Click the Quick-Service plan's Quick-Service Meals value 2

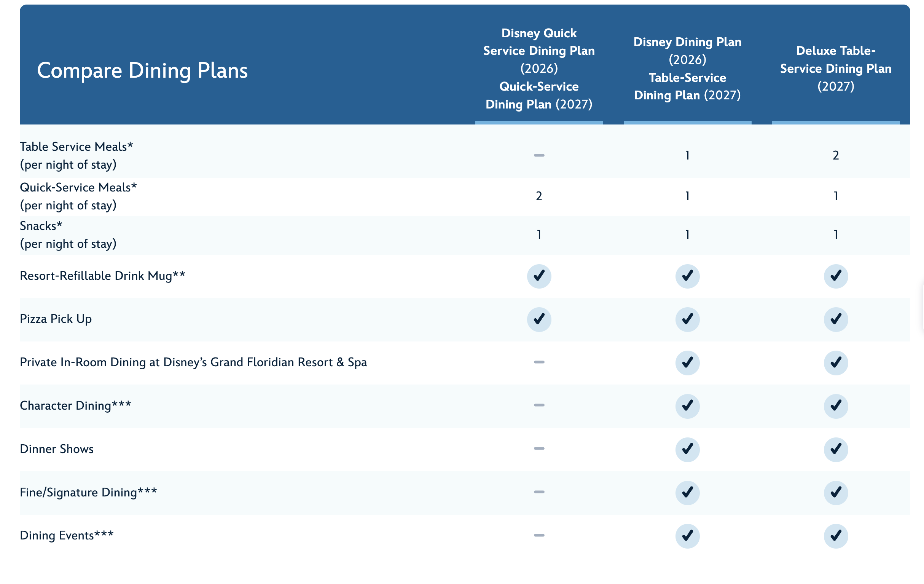coord(539,196)
